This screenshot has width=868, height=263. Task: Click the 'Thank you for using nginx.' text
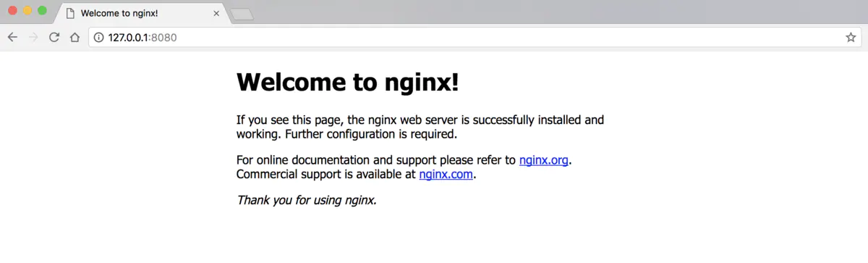(x=307, y=200)
